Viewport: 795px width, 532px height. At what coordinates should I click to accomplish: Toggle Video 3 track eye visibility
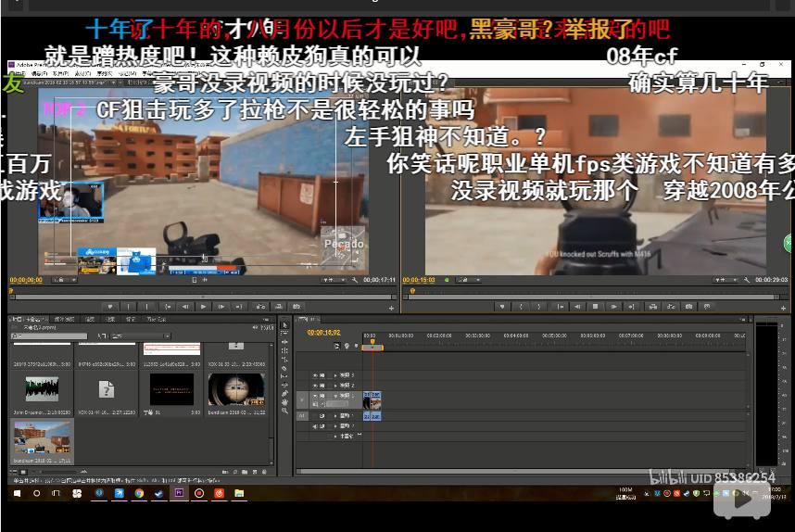point(315,375)
